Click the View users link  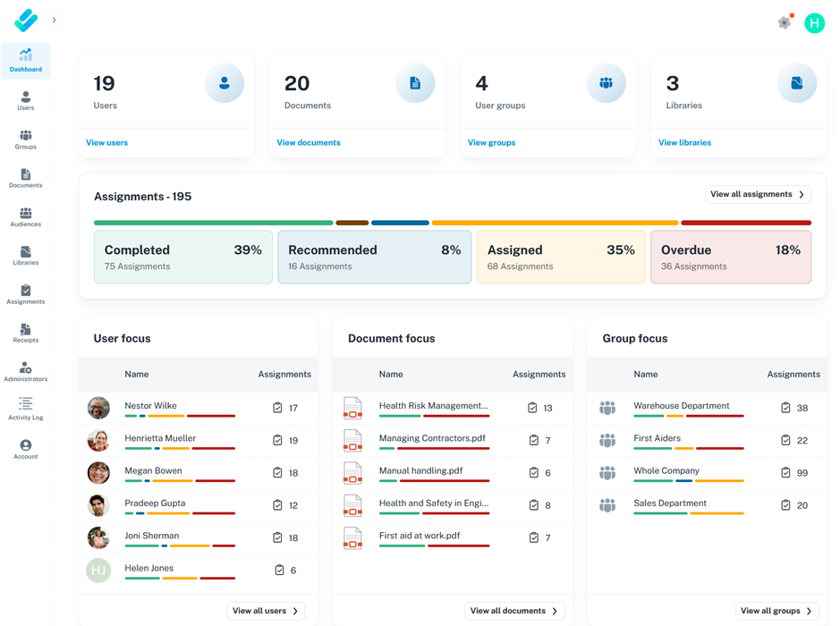106,142
